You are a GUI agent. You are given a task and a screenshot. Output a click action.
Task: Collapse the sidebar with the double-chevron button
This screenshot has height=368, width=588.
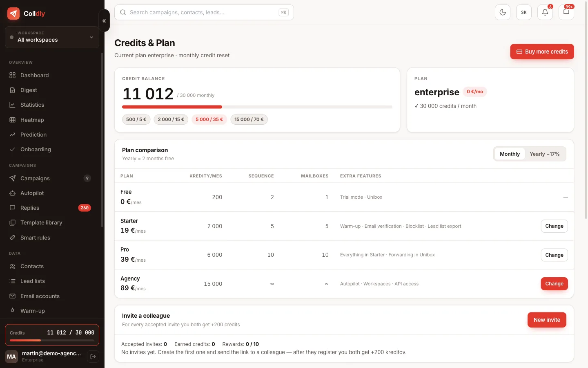tap(104, 20)
